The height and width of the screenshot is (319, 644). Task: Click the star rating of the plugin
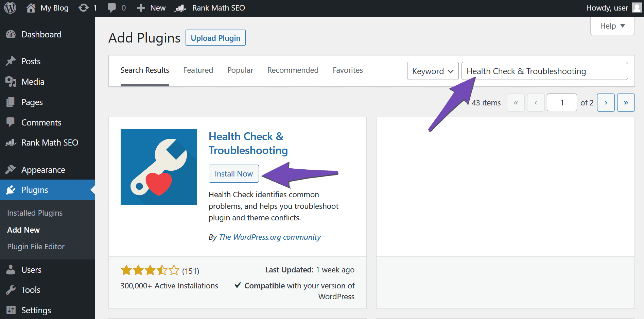150,270
